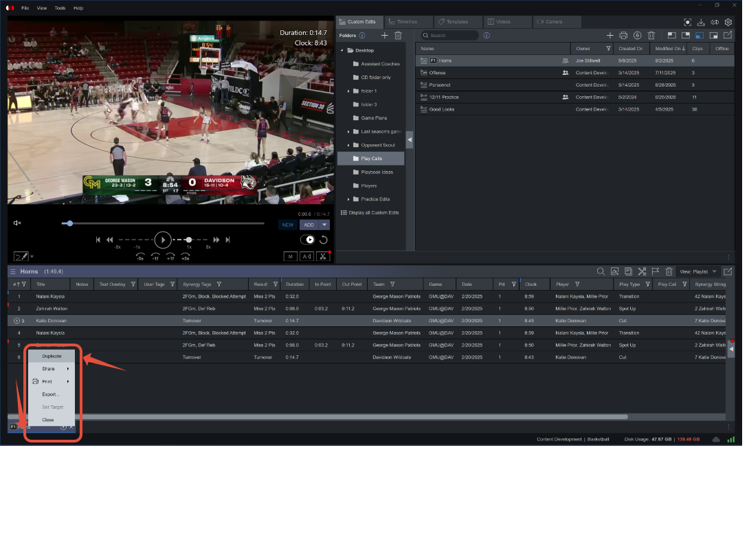Toggle the autoplay switch next to loop

[x=307, y=240]
